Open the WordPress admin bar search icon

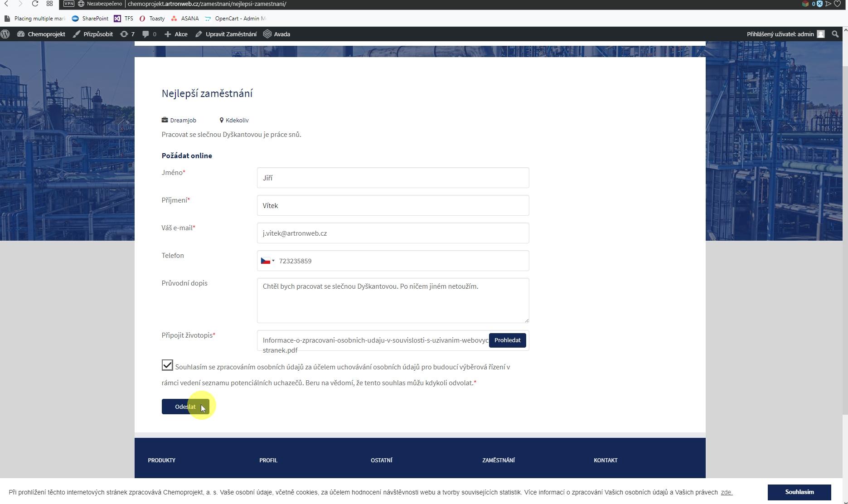coord(835,34)
